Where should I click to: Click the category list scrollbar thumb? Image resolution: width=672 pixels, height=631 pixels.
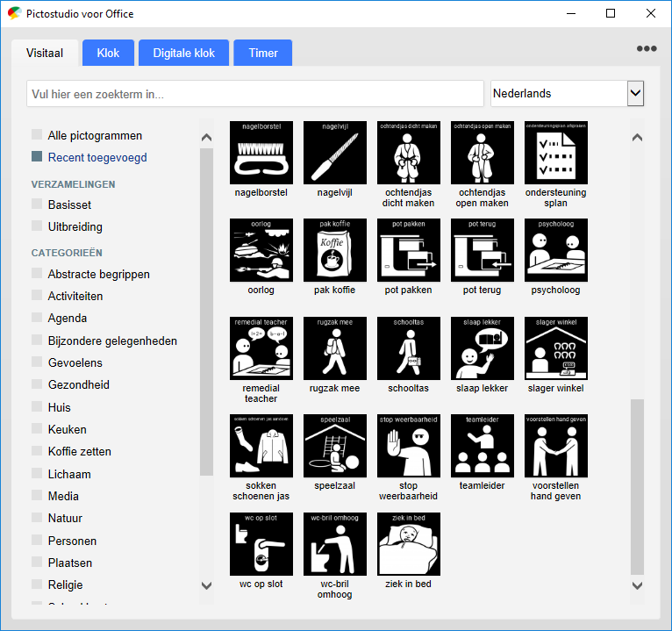[206, 312]
